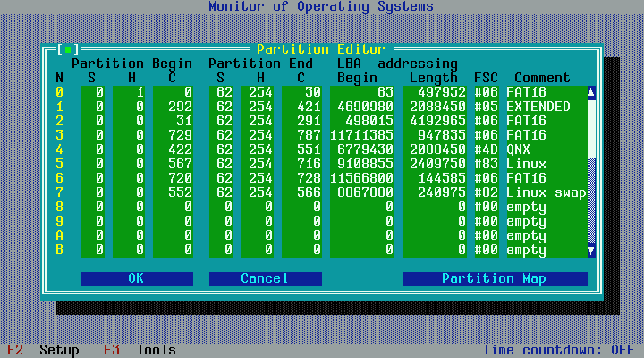This screenshot has width=644, height=358.
Task: Click the FSC code #83 field
Action: pos(486,164)
